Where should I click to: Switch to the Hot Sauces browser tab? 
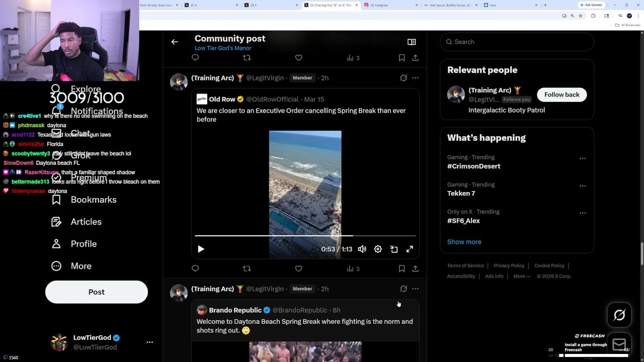coord(451,5)
